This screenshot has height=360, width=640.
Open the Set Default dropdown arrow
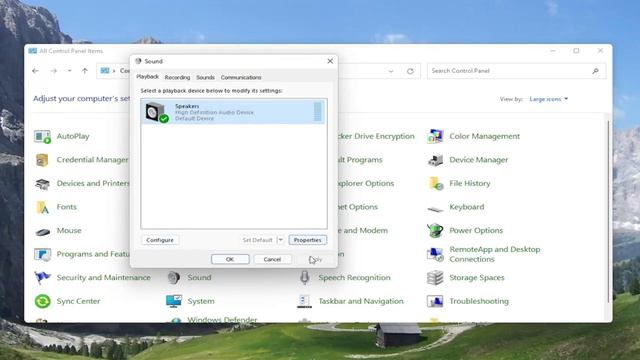(280, 240)
